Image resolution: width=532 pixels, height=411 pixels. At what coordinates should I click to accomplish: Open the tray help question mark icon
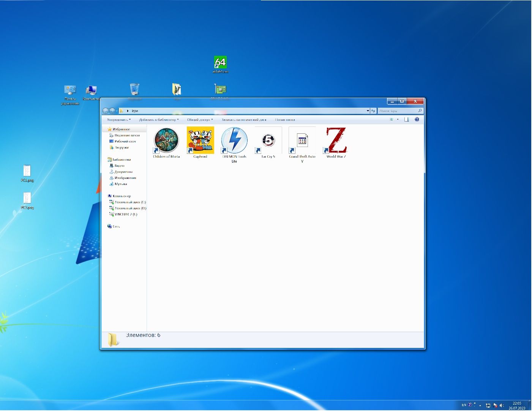(470, 405)
